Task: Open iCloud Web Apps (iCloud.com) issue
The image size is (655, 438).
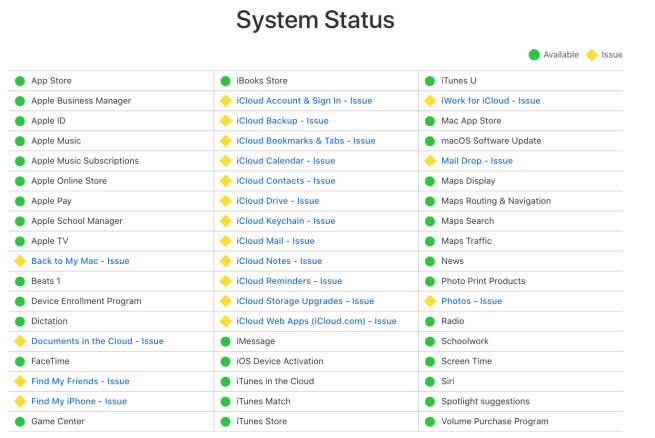Action: click(316, 321)
